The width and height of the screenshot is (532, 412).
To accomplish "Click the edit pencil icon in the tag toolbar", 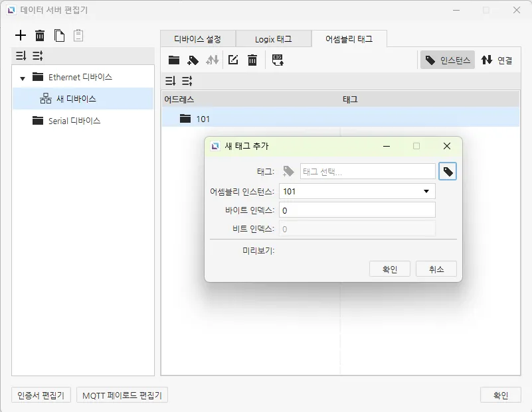I will [233, 60].
